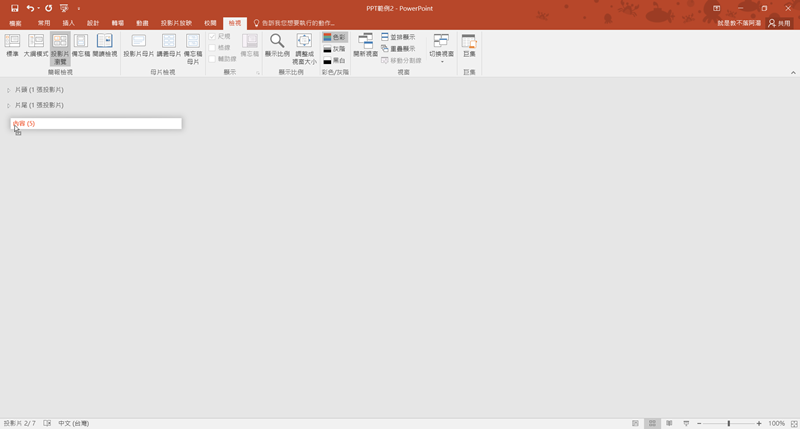Open 切換視窗 switch windows dropdown

[441, 48]
